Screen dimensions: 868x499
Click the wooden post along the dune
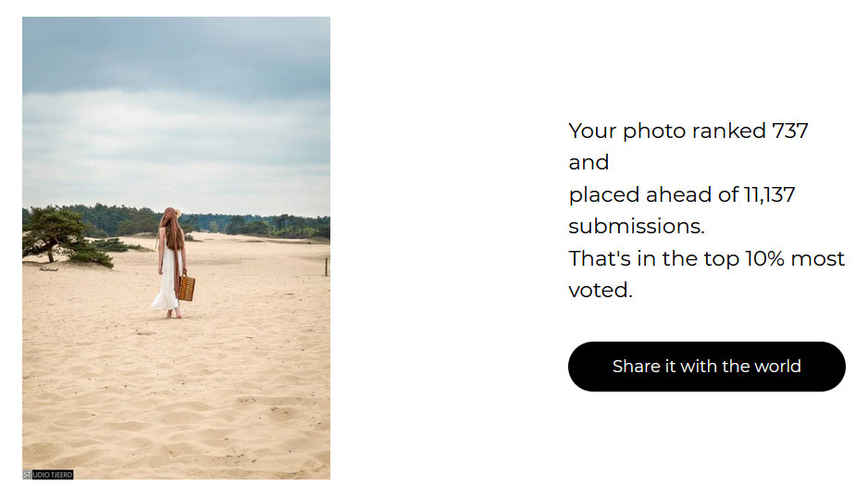point(327,267)
